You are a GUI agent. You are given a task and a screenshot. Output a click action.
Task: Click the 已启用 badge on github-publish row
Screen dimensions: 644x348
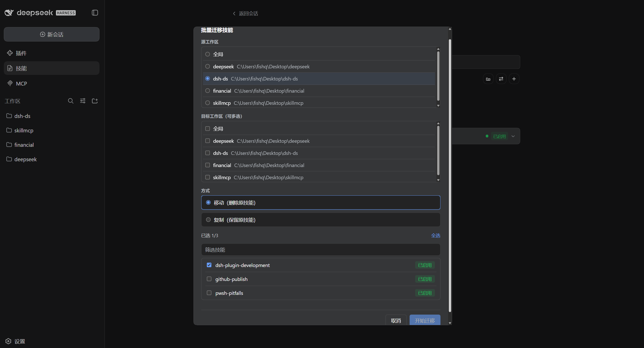(x=425, y=279)
